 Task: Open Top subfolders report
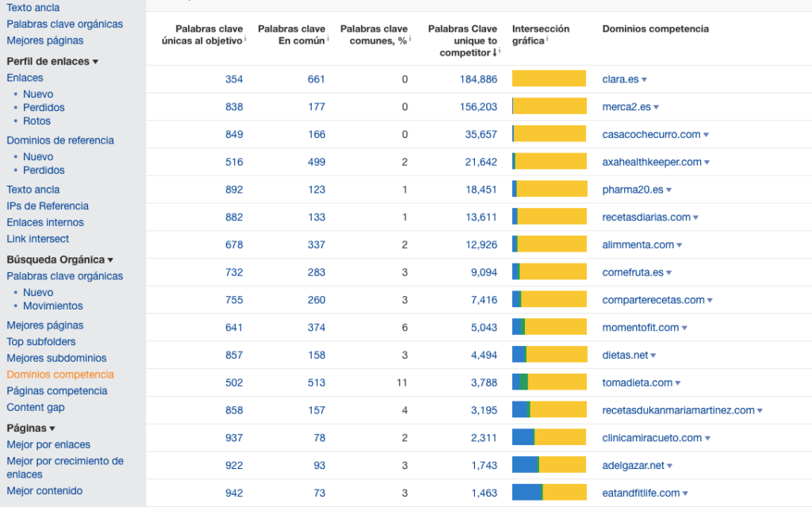pos(41,342)
